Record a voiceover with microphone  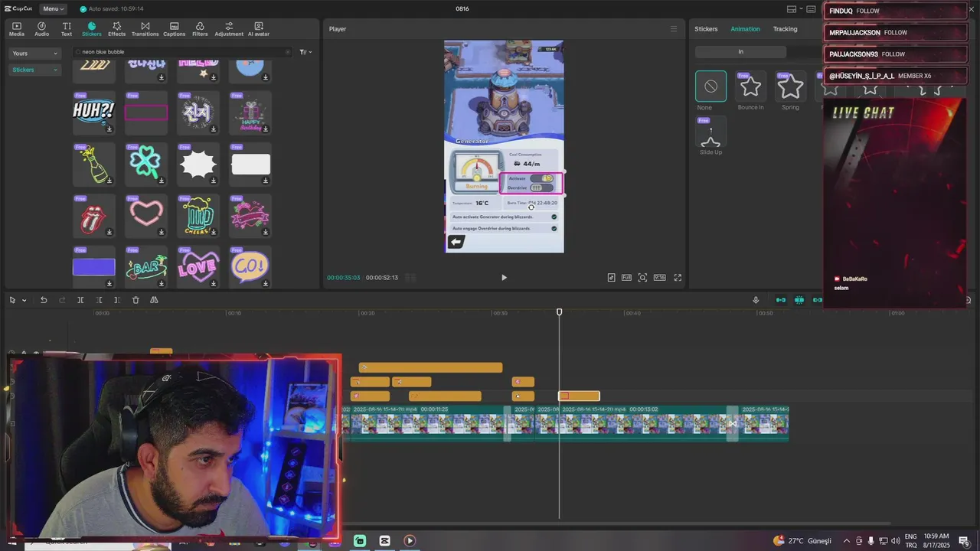[x=756, y=300]
